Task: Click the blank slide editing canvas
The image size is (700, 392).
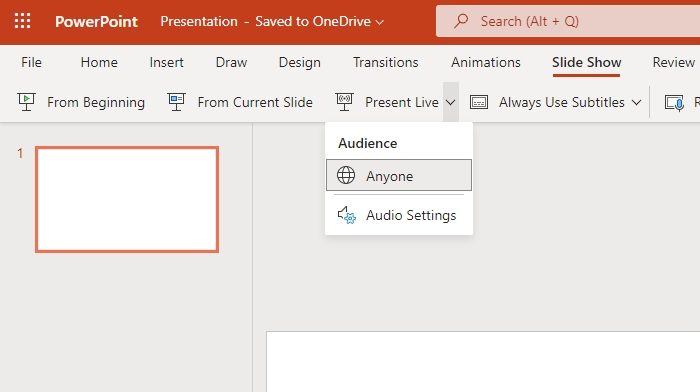Action: (483, 362)
